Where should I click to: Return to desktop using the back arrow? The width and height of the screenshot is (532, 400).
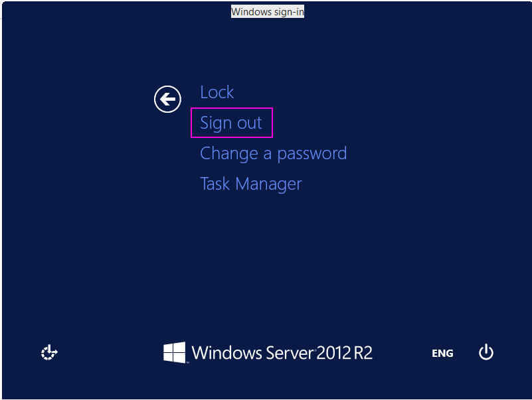(167, 99)
